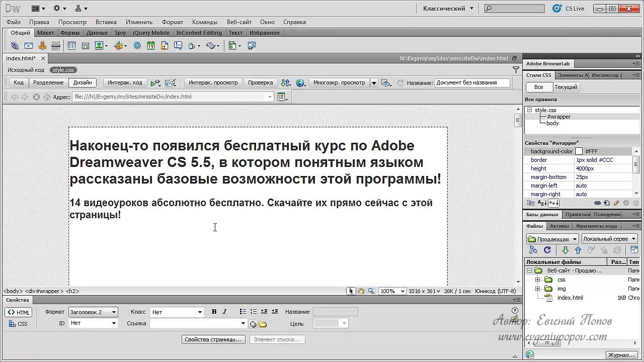This screenshot has height=362, width=644.
Task: Open the Формат dropdown showing Заголовок 2
Action: coord(93,312)
